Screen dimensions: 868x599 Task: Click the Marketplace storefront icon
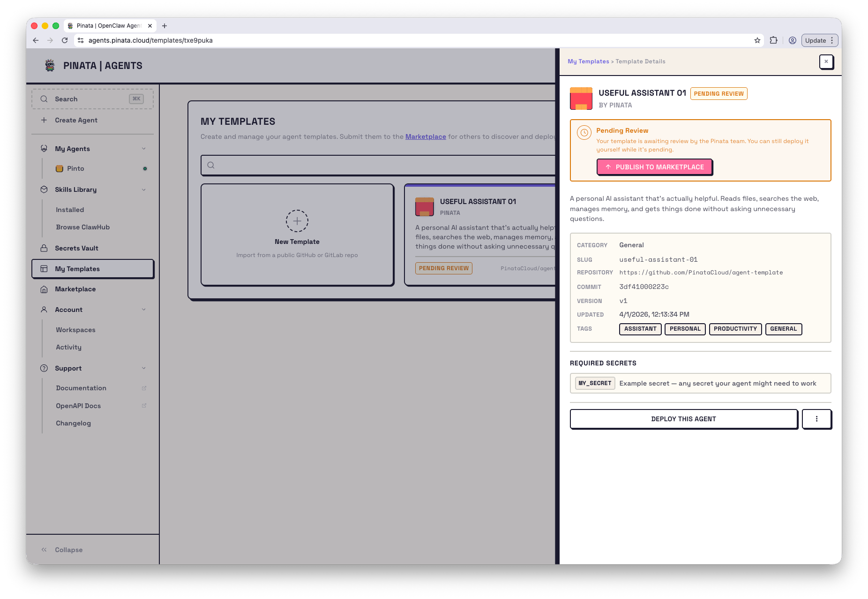pos(44,289)
